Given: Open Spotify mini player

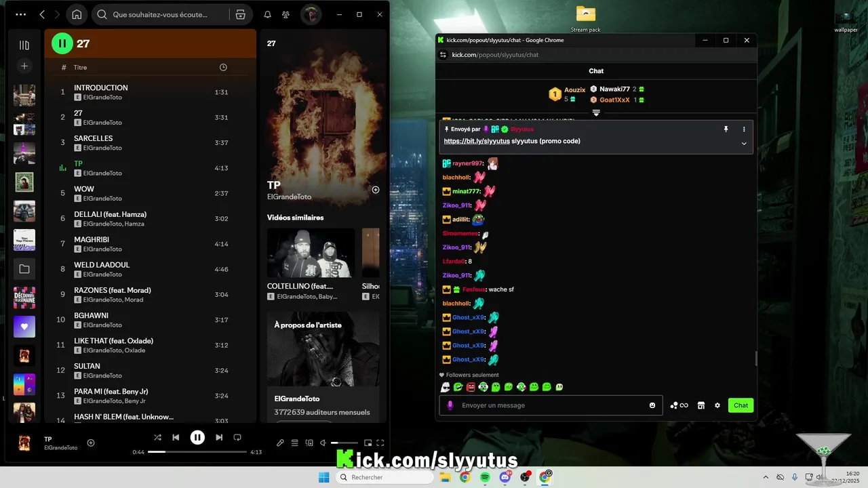Looking at the screenshot, I should click(x=368, y=443).
